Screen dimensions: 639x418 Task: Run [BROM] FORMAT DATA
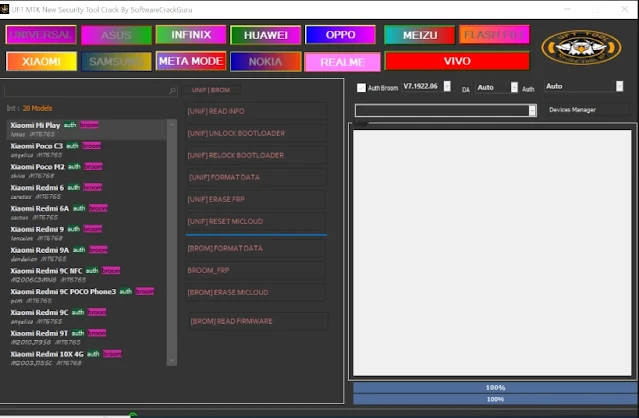(256, 248)
